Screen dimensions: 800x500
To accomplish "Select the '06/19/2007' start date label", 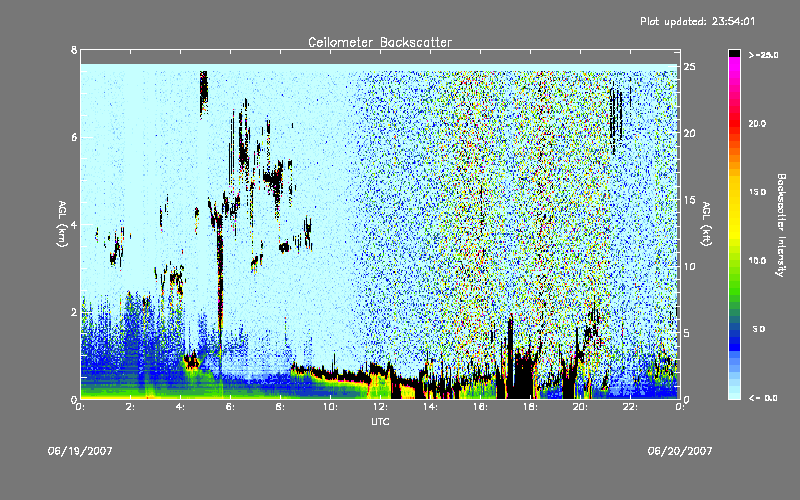I will (80, 451).
